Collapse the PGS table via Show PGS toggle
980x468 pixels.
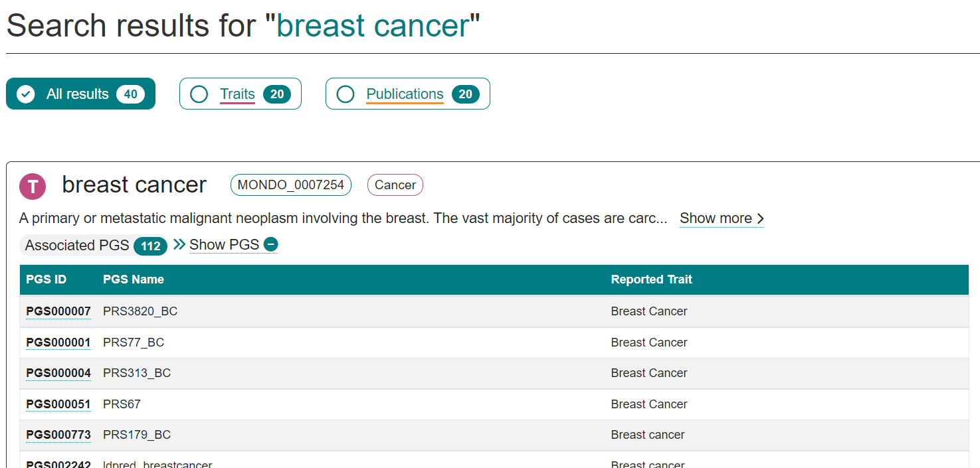[x=223, y=244]
